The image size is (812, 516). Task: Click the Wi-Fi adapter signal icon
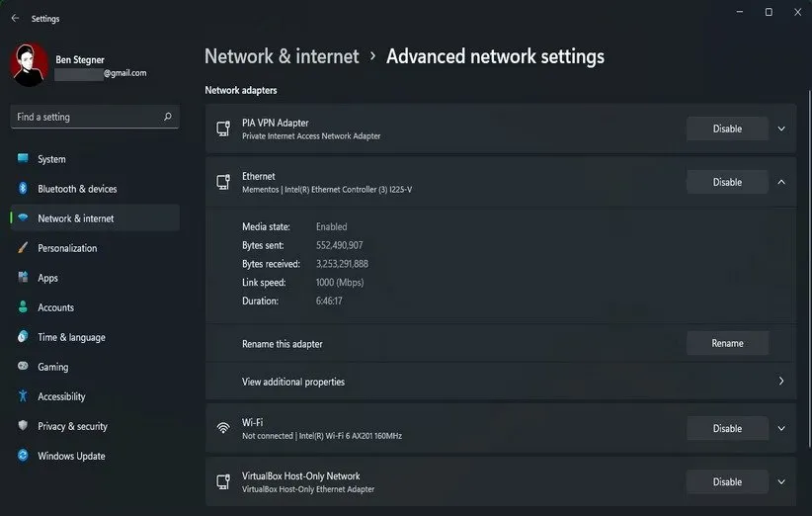point(223,428)
